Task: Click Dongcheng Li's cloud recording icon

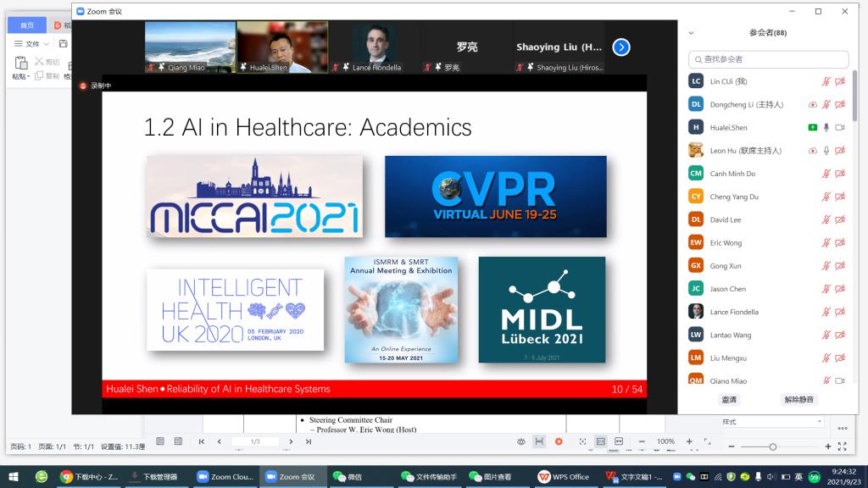Action: [x=812, y=104]
